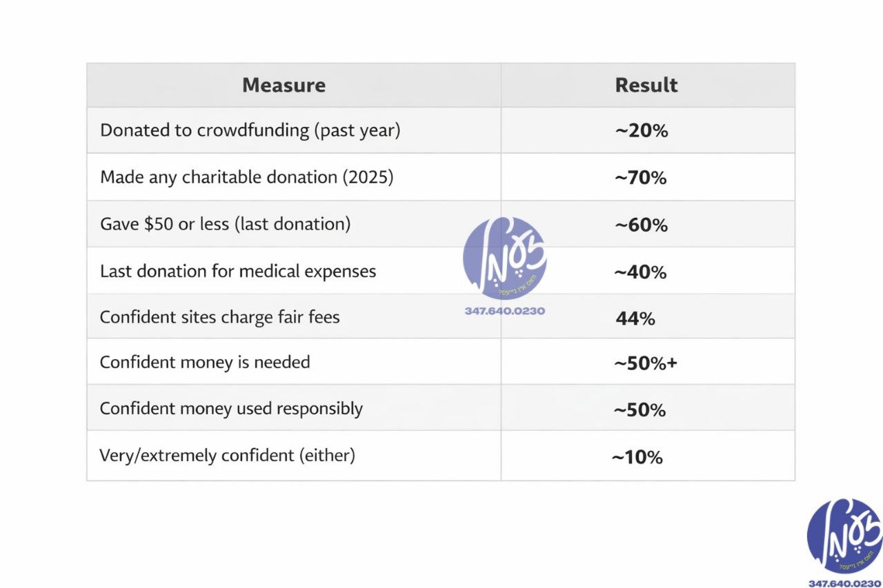Click the "Confident money is needed" cell

205,362
